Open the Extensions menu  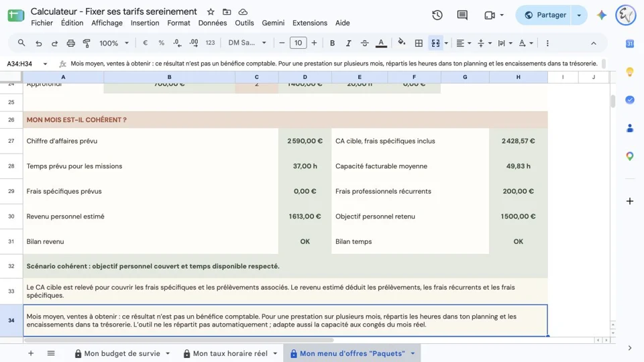click(310, 23)
